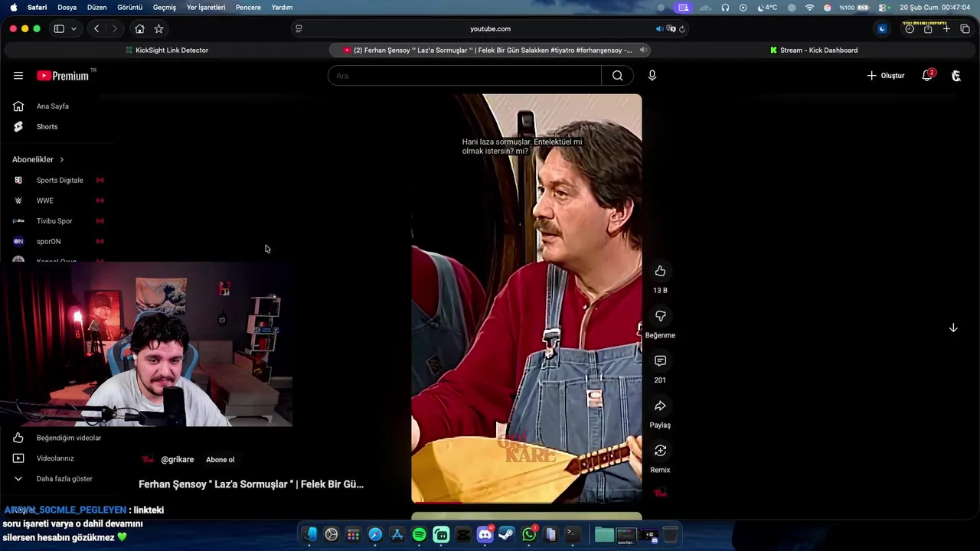
Task: Open the Sports Digitale subscription
Action: coord(58,181)
